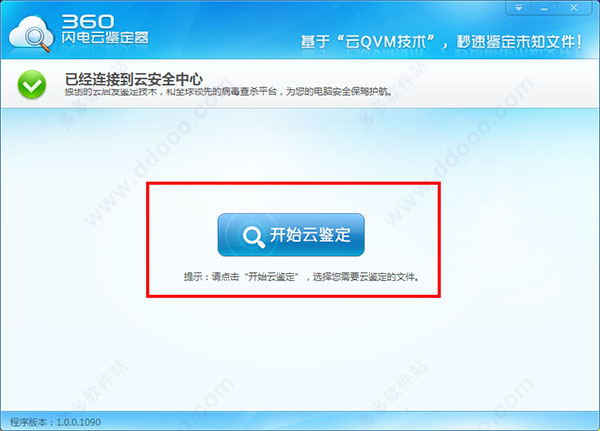The height and width of the screenshot is (431, 600).
Task: Click the 选择您需要云鉴定的文件 hint portion
Action: [365, 277]
